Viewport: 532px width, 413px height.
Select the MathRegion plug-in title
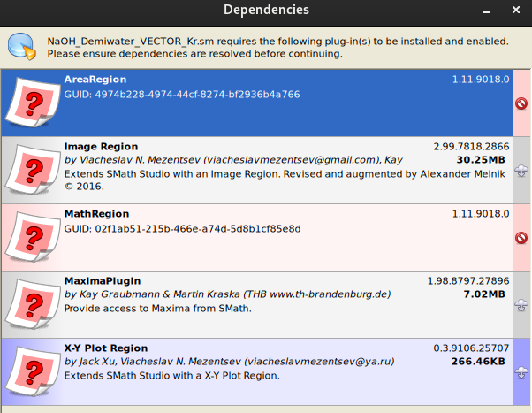pos(96,213)
